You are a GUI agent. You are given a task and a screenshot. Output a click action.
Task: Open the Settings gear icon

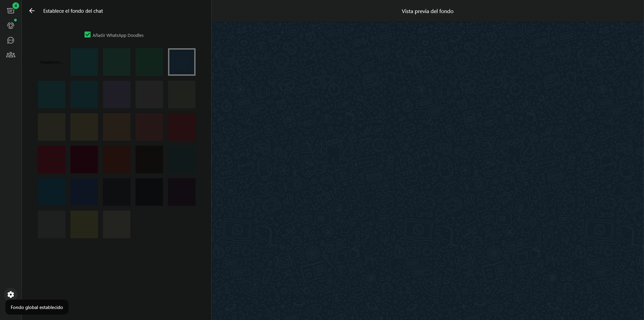tap(11, 295)
